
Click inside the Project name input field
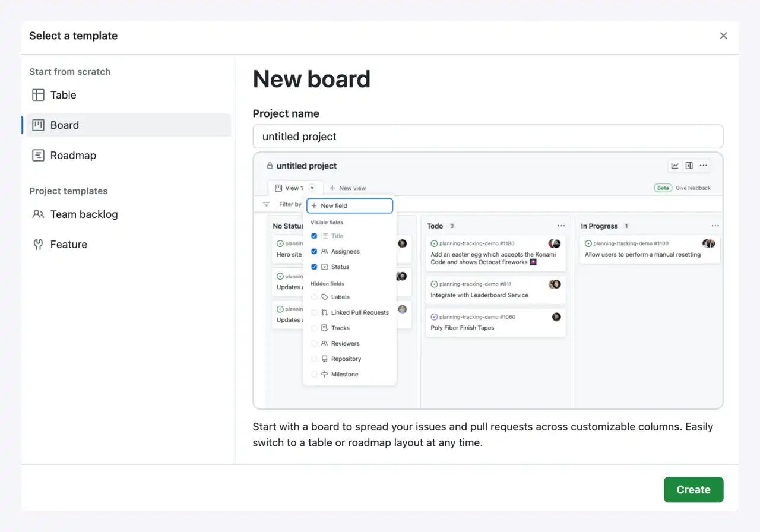coord(488,136)
